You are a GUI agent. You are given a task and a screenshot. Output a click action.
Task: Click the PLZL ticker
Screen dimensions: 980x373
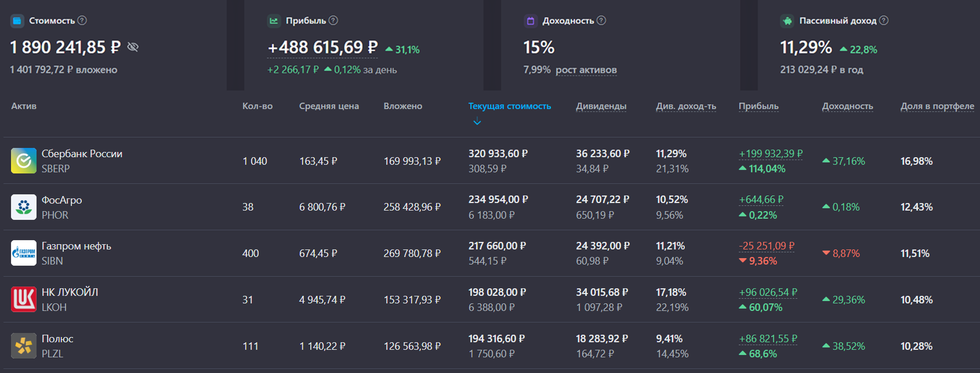[52, 354]
